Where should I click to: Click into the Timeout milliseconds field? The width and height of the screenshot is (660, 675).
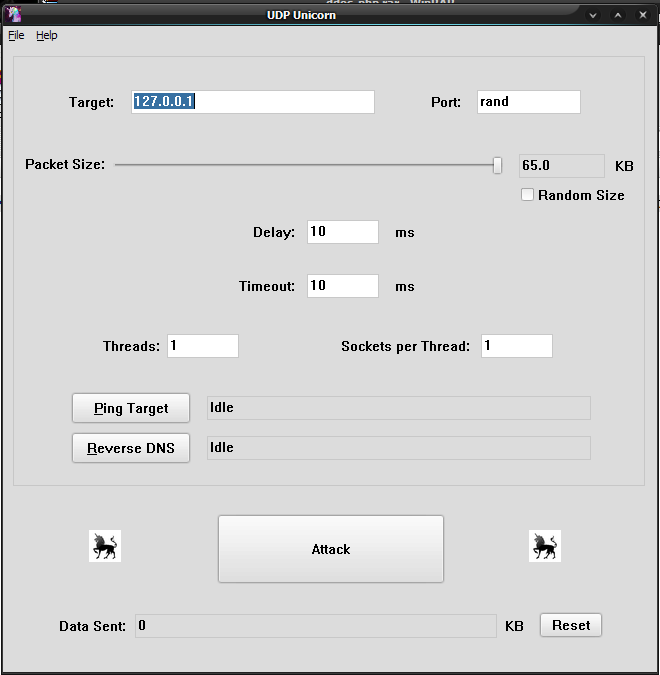[x=343, y=286]
